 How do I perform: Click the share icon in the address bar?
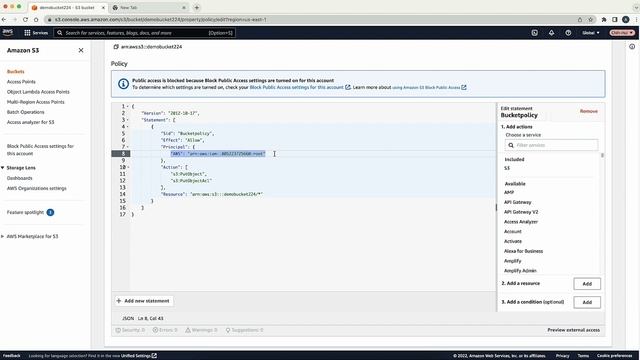coord(580,20)
